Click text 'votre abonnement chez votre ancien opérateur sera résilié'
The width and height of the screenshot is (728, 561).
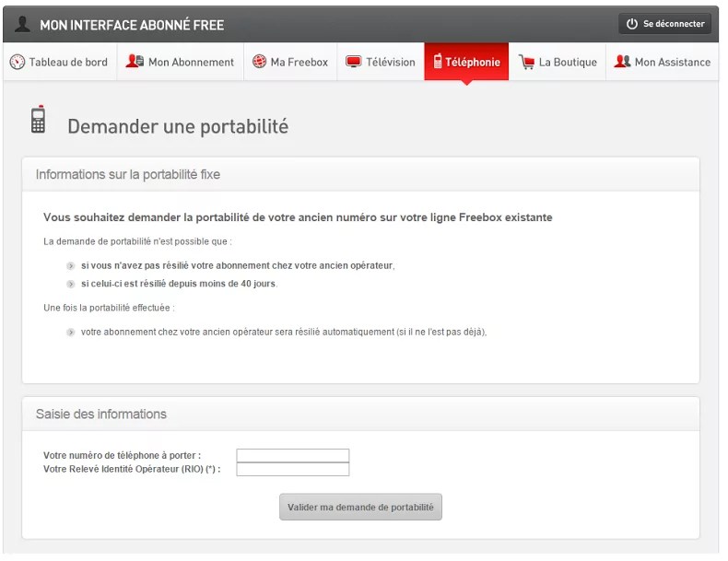[x=284, y=332]
